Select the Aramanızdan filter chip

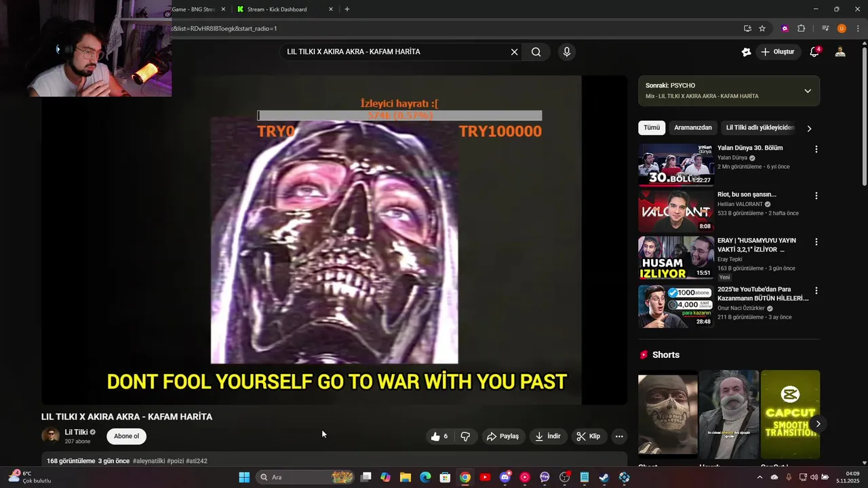[x=693, y=127]
